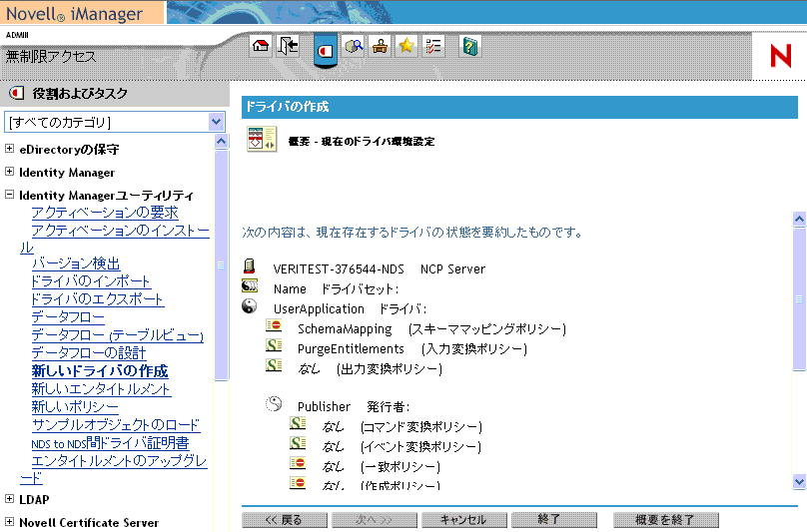Click the コマンド変換ポリシー row icon
Image resolution: width=807 pixels, height=532 pixels.
(x=298, y=424)
